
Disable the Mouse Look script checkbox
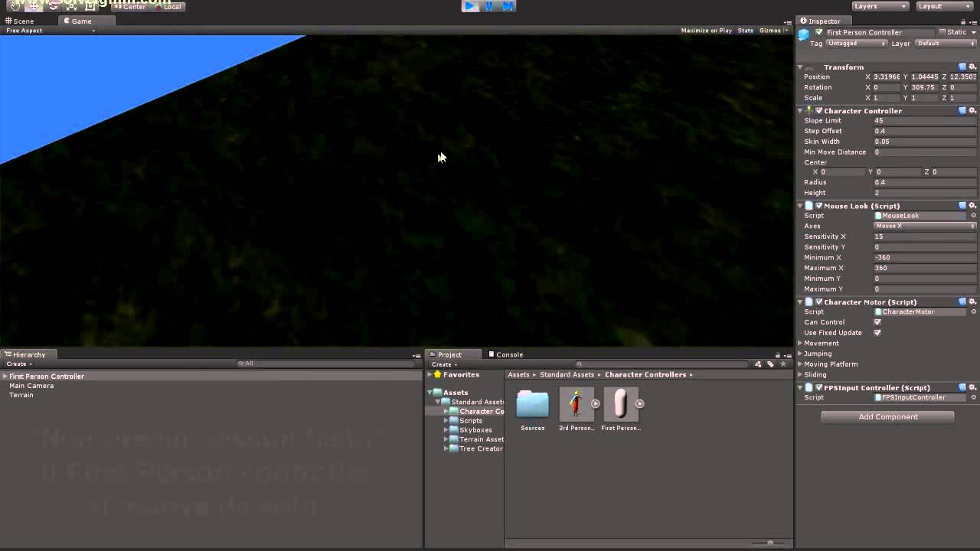pos(819,206)
